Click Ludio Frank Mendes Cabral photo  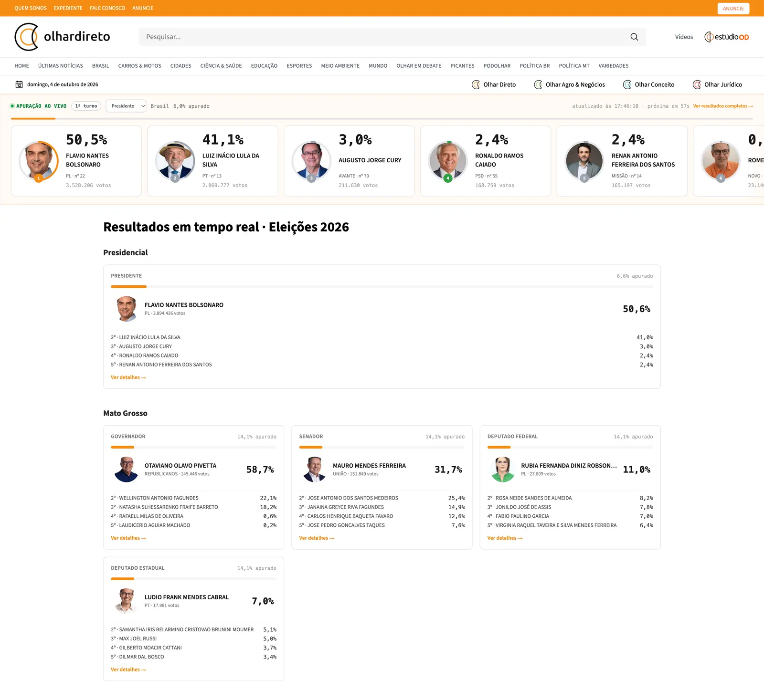[x=127, y=601]
